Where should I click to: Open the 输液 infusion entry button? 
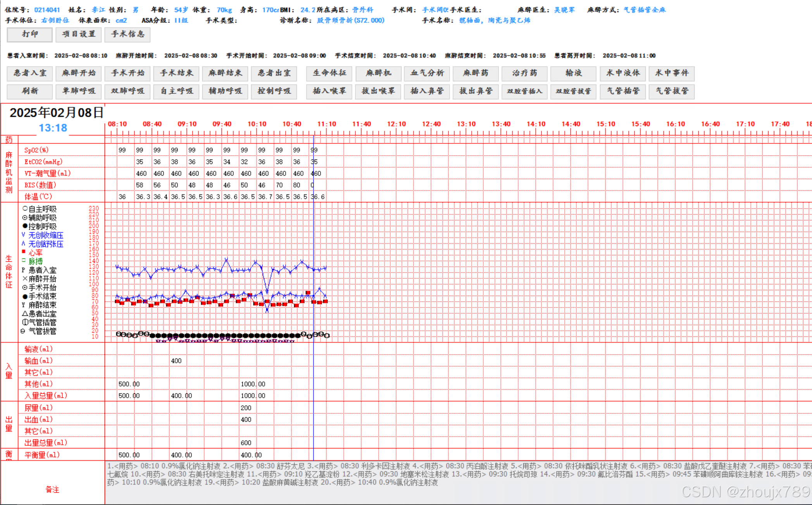click(x=574, y=73)
